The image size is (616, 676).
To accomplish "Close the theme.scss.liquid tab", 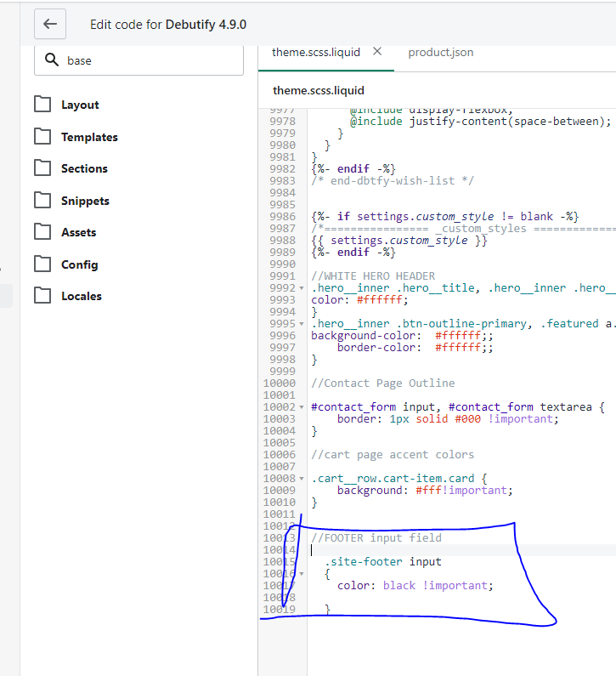I will tap(377, 52).
